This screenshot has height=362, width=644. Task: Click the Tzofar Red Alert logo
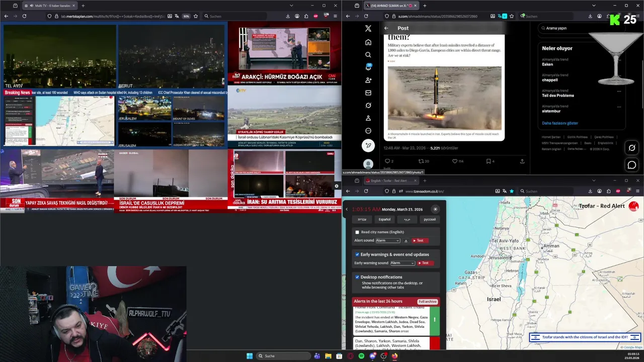click(x=633, y=206)
